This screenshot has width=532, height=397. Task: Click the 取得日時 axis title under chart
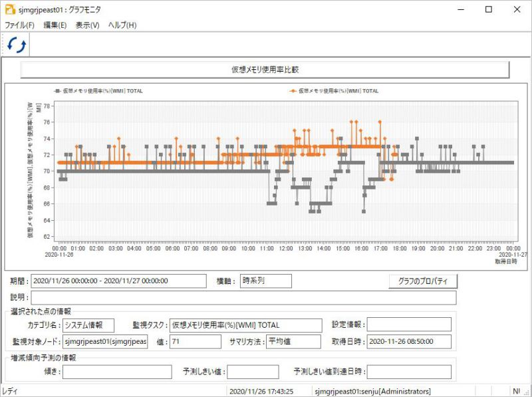point(506,261)
